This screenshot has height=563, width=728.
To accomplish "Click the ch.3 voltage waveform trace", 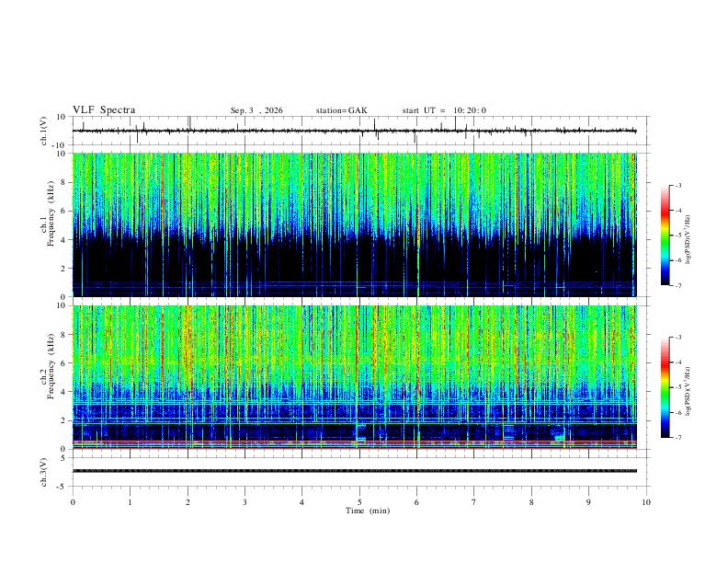I will (x=354, y=471).
